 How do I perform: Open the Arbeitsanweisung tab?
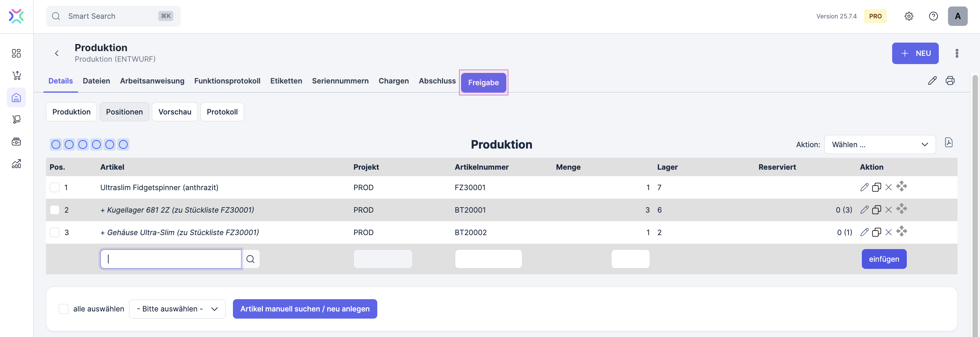coord(152,81)
